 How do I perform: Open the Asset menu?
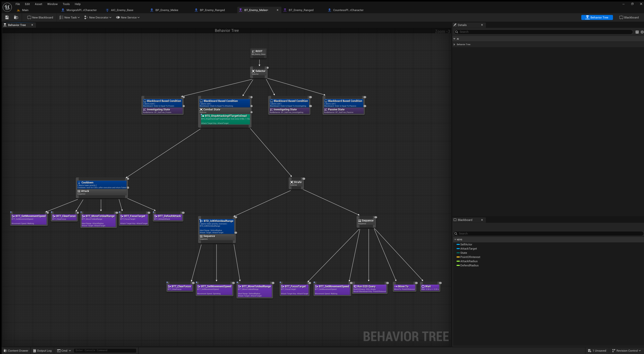tap(38, 4)
